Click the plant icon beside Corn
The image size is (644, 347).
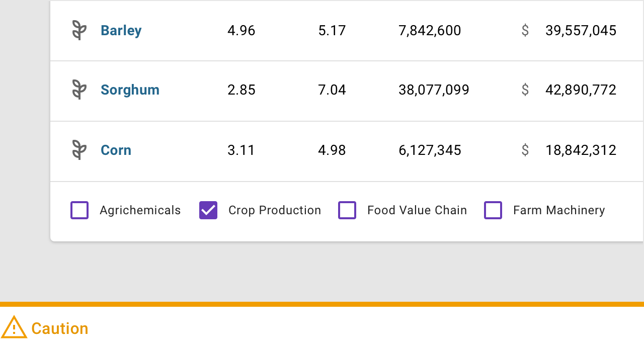(79, 150)
